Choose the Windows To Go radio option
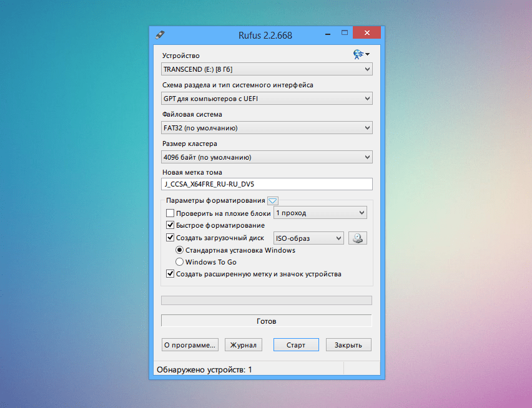Image resolution: width=532 pixels, height=408 pixels. click(180, 262)
